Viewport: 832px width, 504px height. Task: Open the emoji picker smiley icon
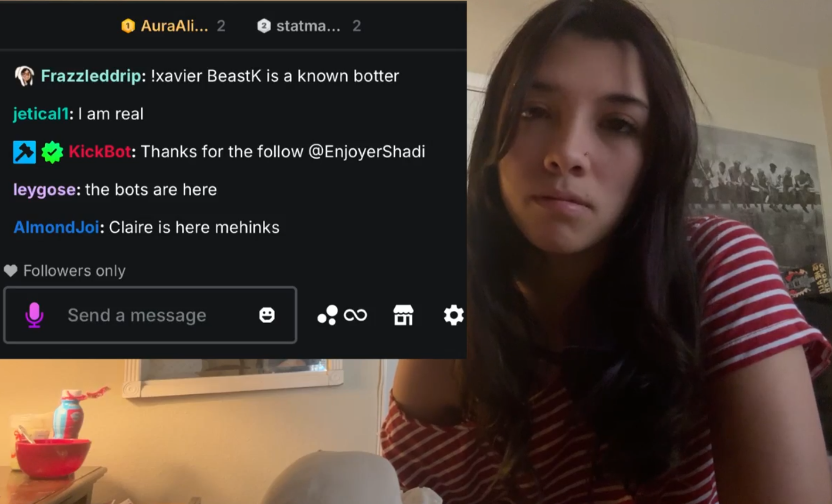click(x=267, y=315)
